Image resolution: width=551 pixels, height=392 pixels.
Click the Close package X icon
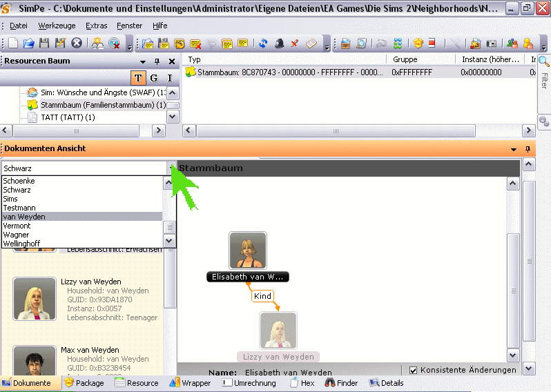[x=77, y=43]
